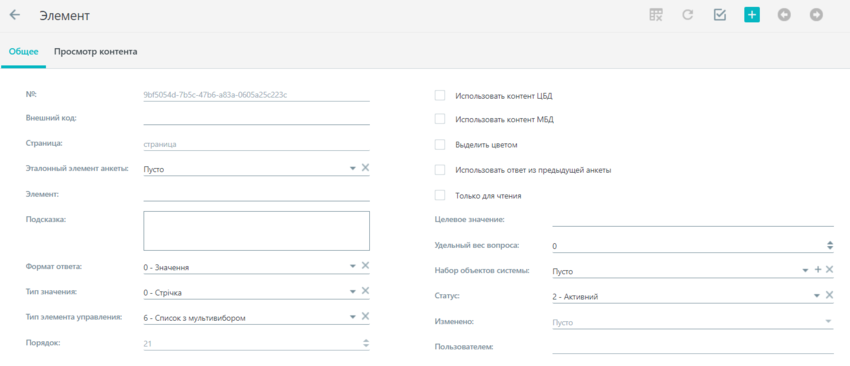The width and height of the screenshot is (850, 366).
Task: Navigate to next record arrow
Action: pyautogui.click(x=816, y=15)
